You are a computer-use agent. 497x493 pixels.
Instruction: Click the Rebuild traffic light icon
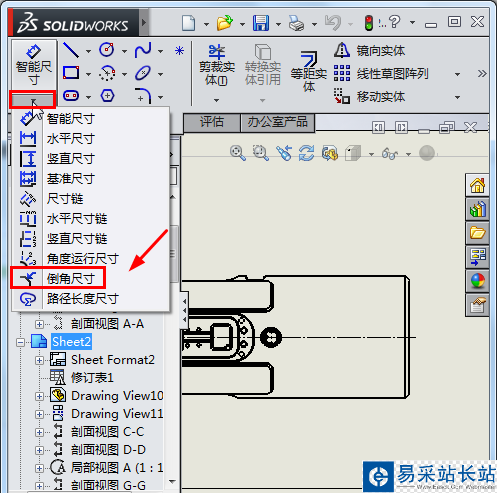tap(369, 23)
